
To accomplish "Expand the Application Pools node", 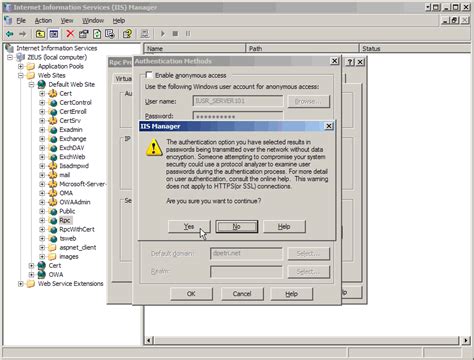I will (x=21, y=66).
